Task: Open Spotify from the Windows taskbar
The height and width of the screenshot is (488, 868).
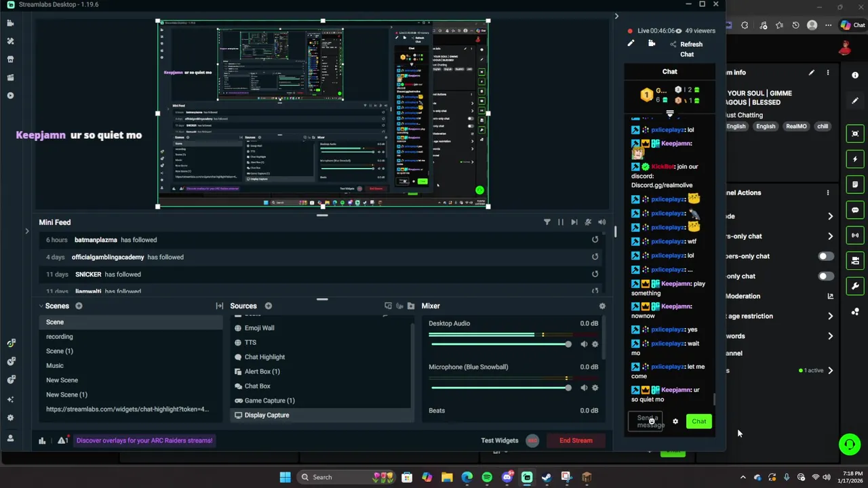Action: click(x=487, y=477)
